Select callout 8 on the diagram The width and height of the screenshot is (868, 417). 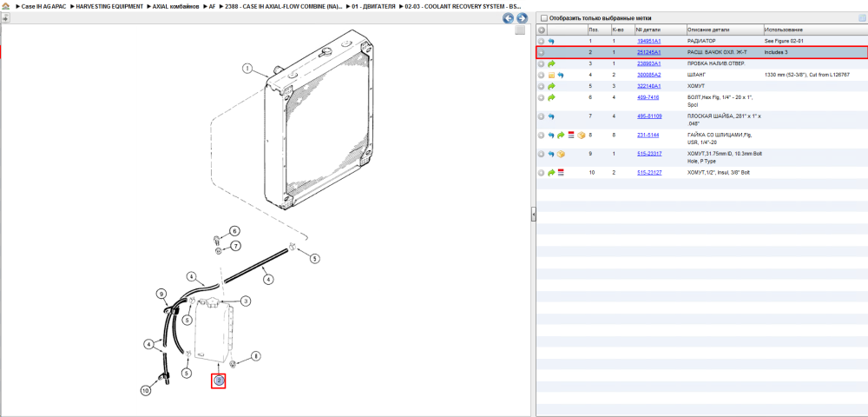254,357
